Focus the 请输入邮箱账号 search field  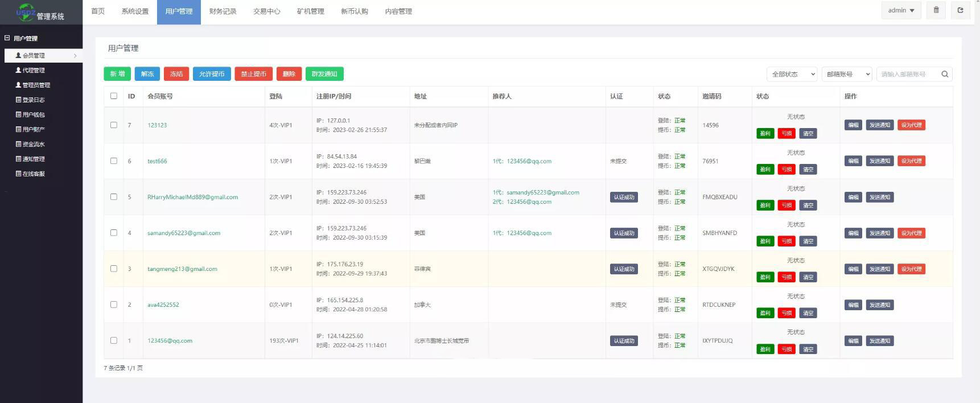(908, 74)
